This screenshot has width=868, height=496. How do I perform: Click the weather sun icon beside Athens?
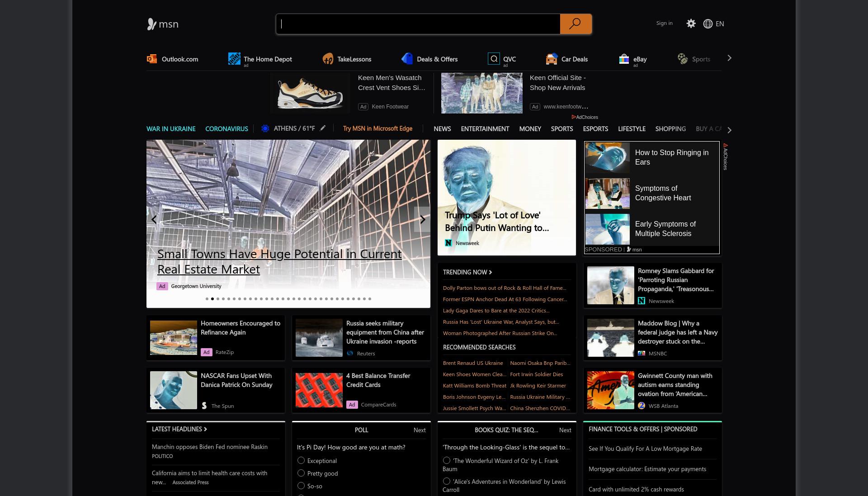(265, 128)
